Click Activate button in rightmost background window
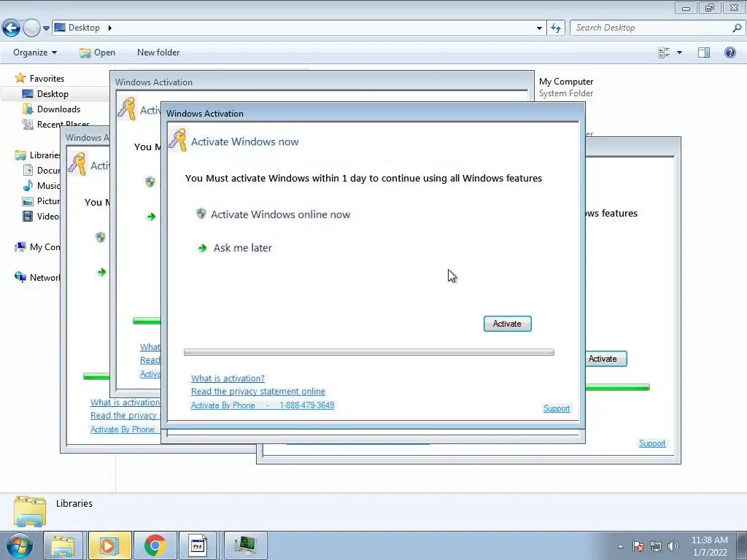 pos(605,359)
